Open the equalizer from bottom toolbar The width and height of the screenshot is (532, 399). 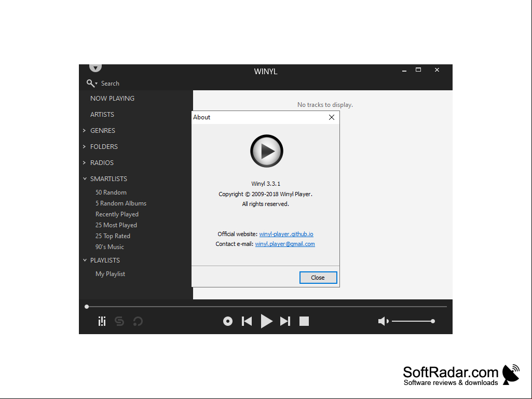point(102,321)
